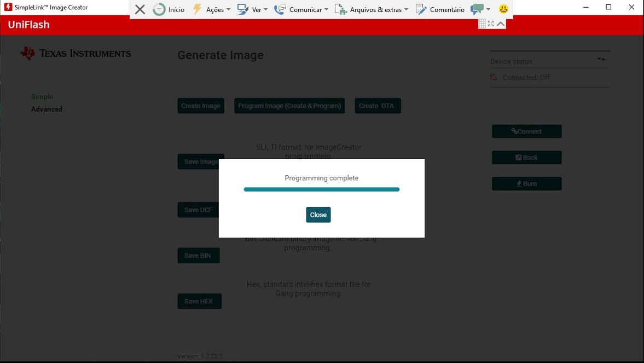Screen dimensions: 644x363
Task: Click the Create Image button
Action: [x=201, y=106]
